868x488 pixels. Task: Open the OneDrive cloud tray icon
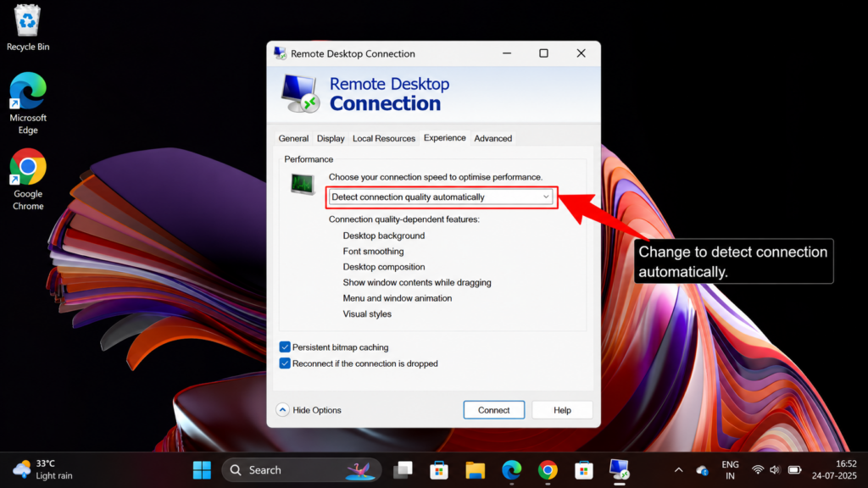click(x=703, y=470)
